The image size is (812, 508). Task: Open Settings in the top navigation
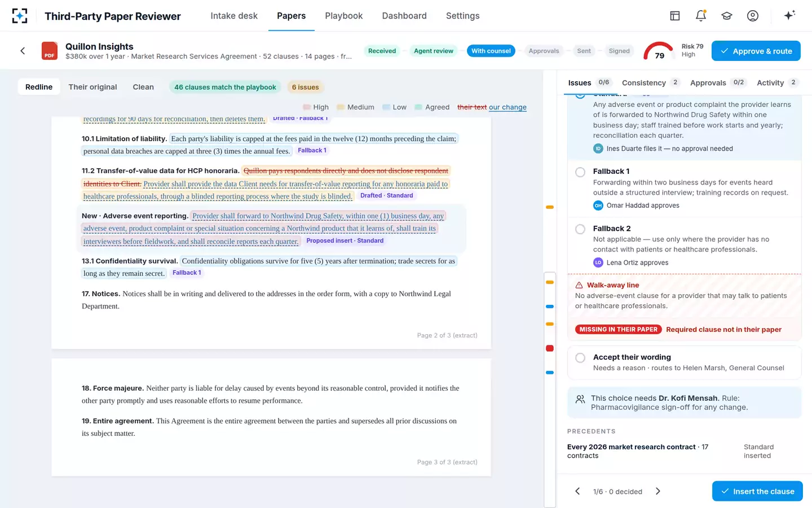(462, 16)
